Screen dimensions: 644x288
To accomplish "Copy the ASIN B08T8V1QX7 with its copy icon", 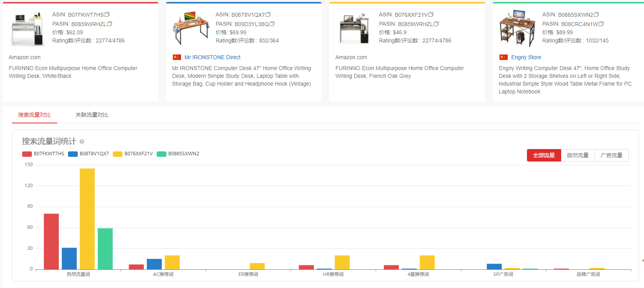I will [x=268, y=15].
